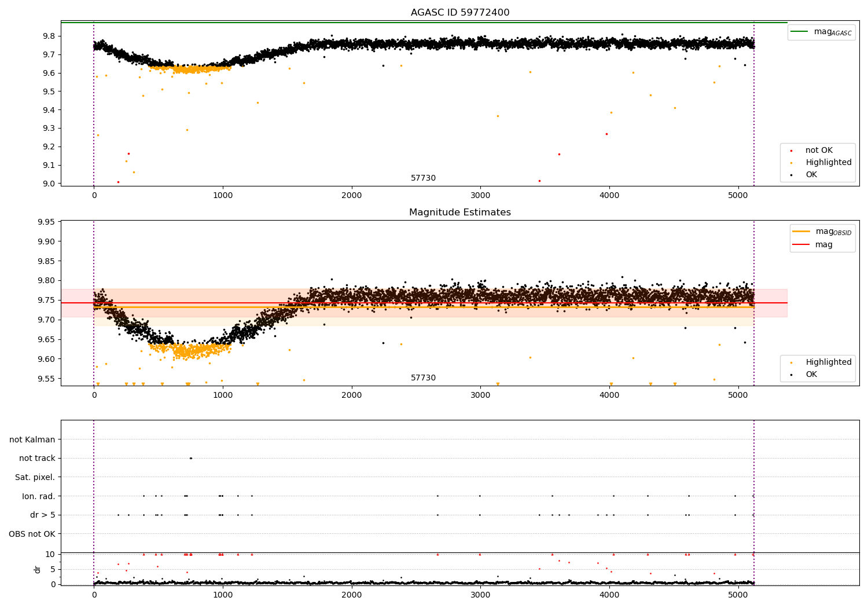Click the 'Ion. rad.' row label
This screenshot has height=608, width=868.
coord(39,496)
